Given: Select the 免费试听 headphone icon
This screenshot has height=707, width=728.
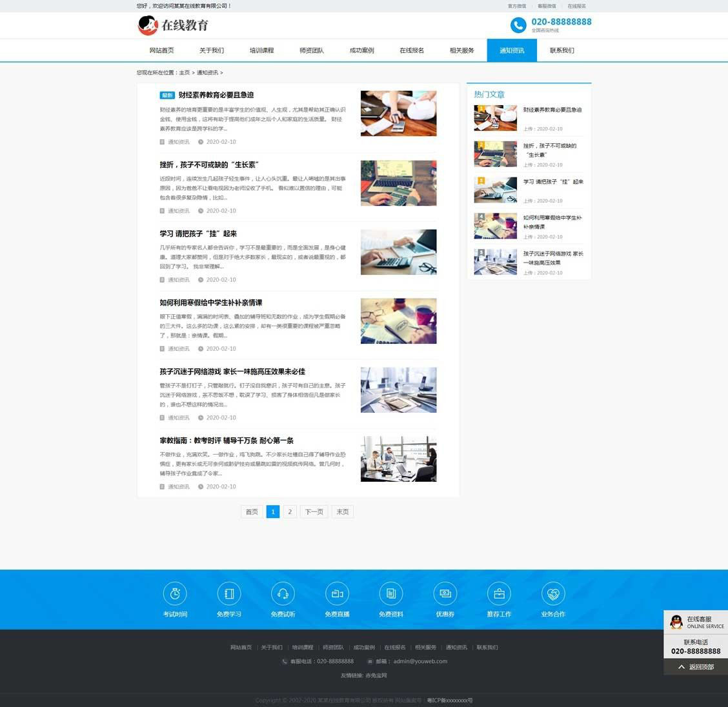Looking at the screenshot, I should point(283,593).
